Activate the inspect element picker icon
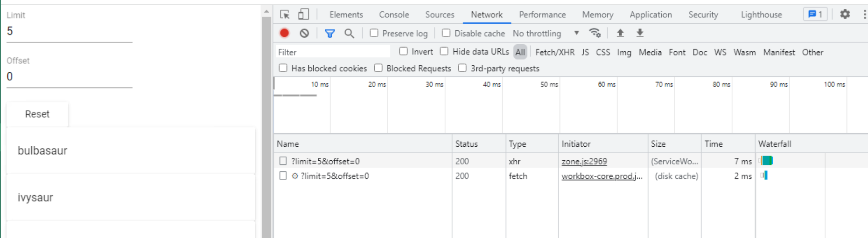The width and height of the screenshot is (868, 238). point(285,14)
